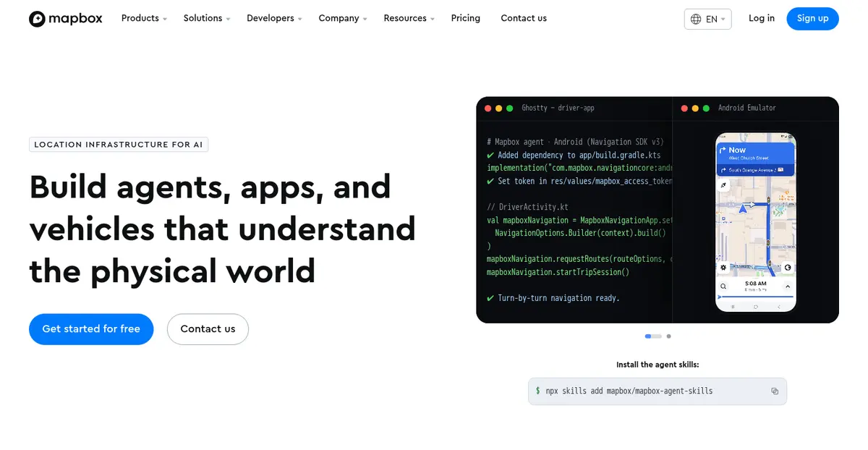Show the Company dropdown

coord(343,18)
